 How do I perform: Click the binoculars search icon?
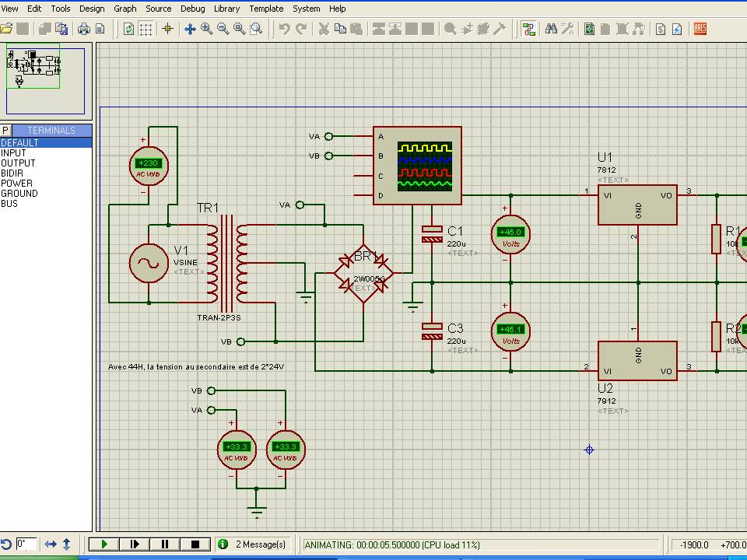pos(551,29)
